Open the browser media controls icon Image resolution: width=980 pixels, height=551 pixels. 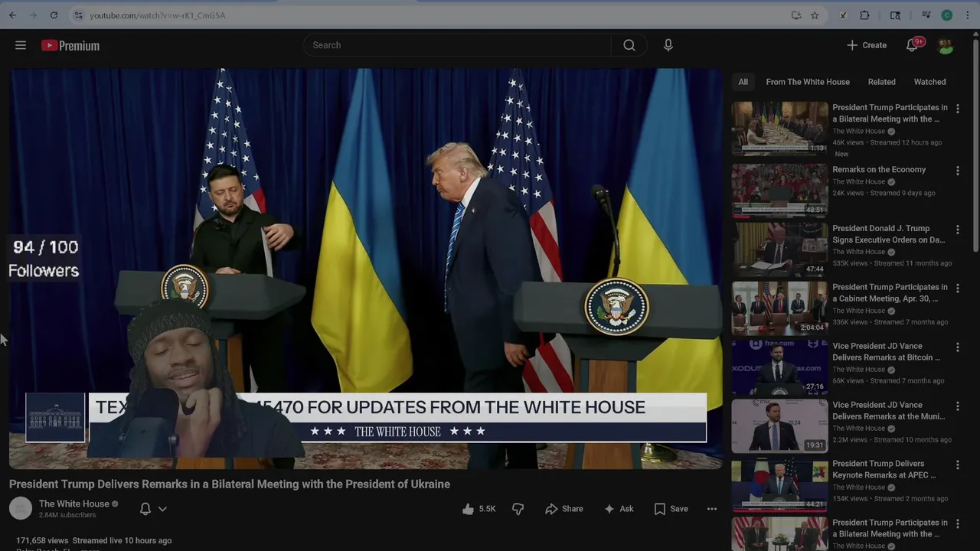926,15
